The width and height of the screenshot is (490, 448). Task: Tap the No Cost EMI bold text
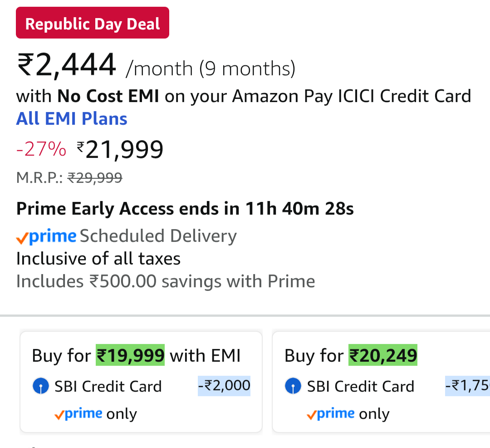(x=108, y=96)
